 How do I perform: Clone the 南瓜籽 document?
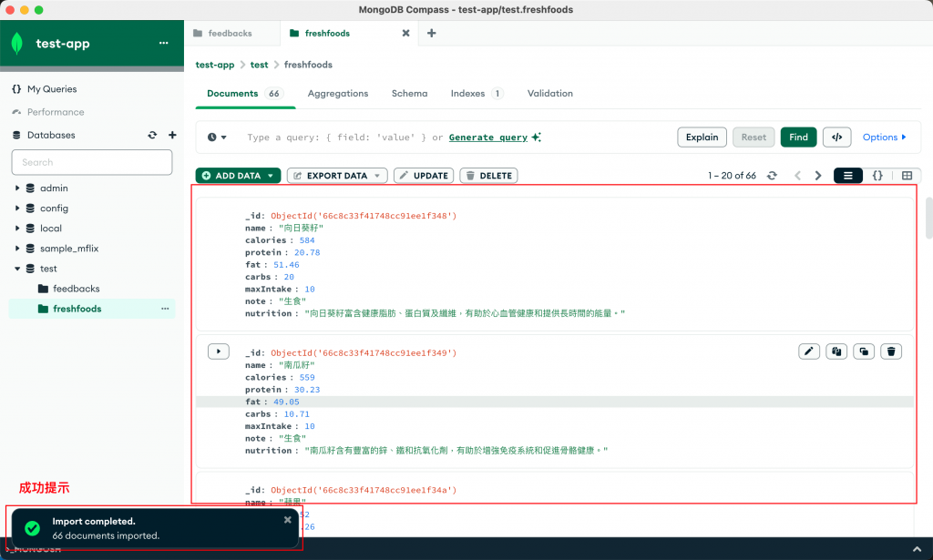click(x=864, y=351)
